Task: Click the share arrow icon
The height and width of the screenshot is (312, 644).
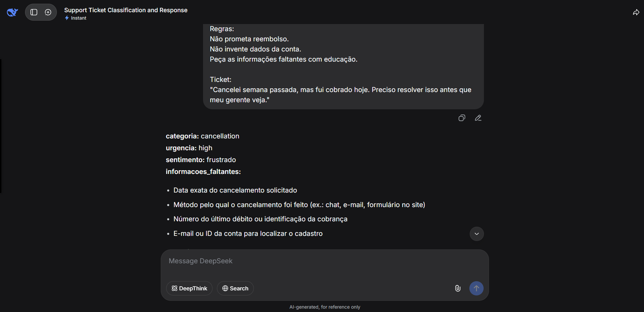Action: click(636, 13)
